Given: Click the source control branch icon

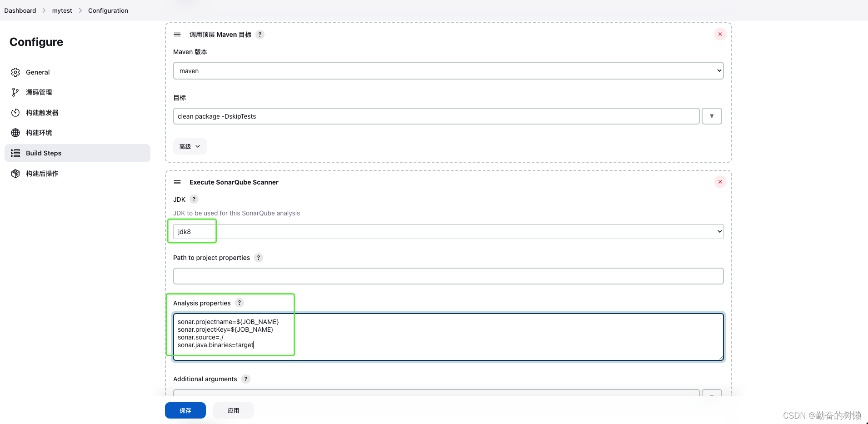Looking at the screenshot, I should (x=15, y=92).
